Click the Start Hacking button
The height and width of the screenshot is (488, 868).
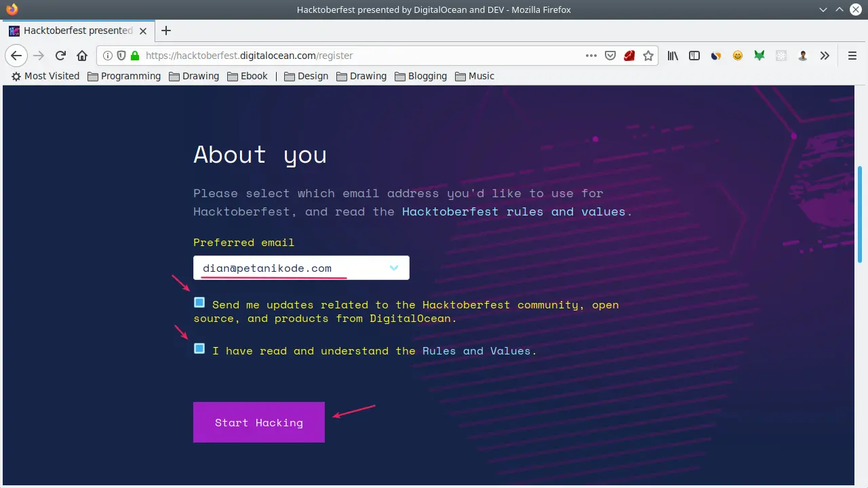tap(259, 422)
